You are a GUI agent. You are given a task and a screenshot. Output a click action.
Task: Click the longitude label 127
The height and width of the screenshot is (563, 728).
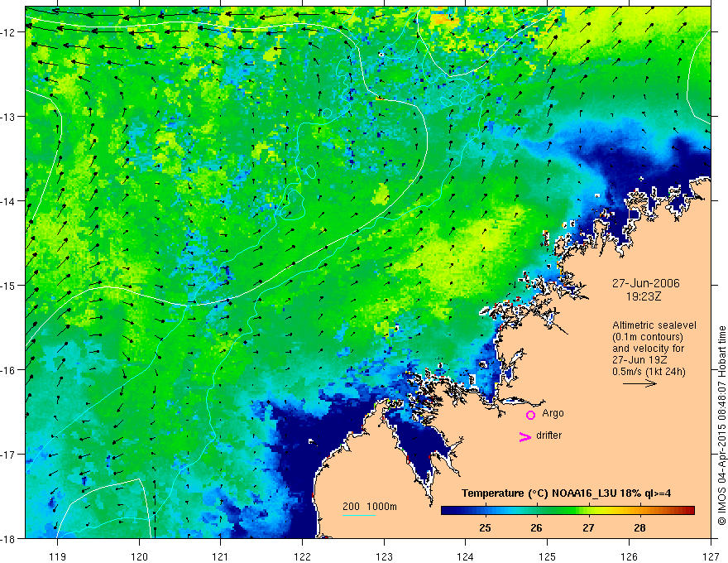[x=711, y=556]
